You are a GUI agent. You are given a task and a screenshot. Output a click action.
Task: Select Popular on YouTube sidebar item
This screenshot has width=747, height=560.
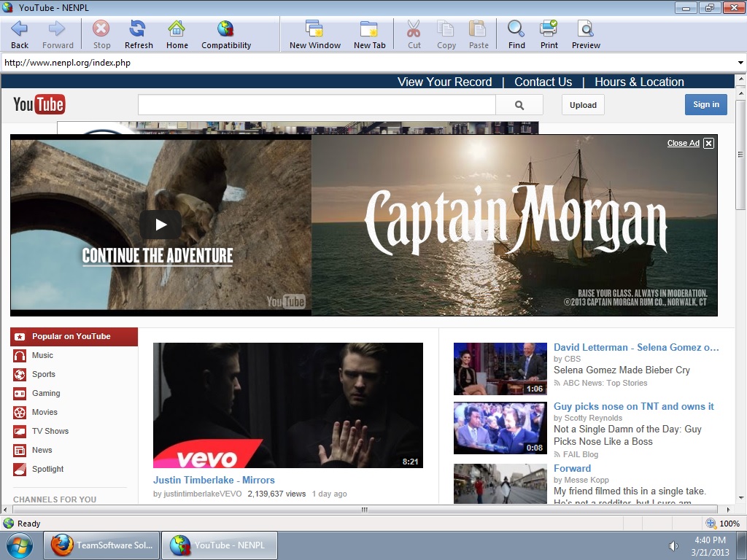[74, 337]
